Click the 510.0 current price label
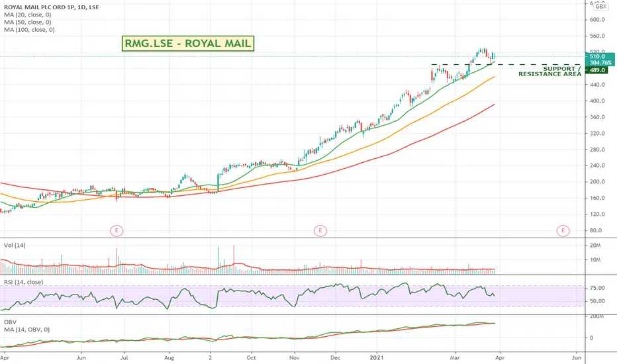The image size is (617, 364). coord(600,56)
